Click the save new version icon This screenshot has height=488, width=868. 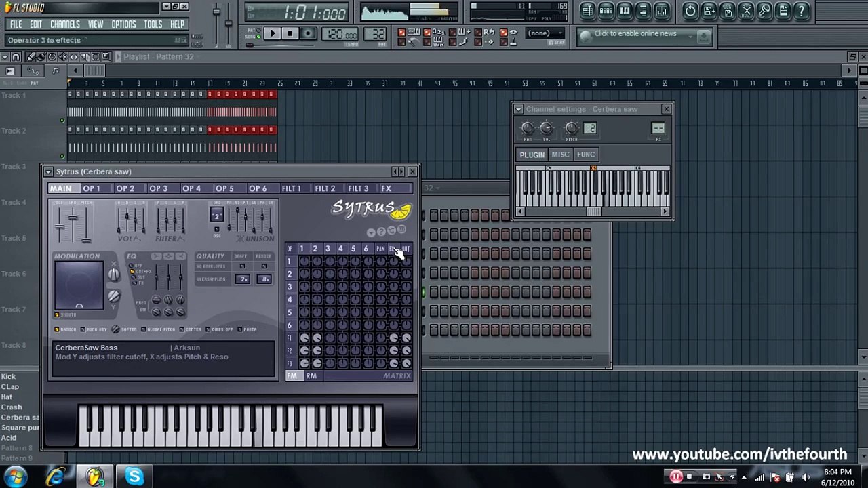709,10
